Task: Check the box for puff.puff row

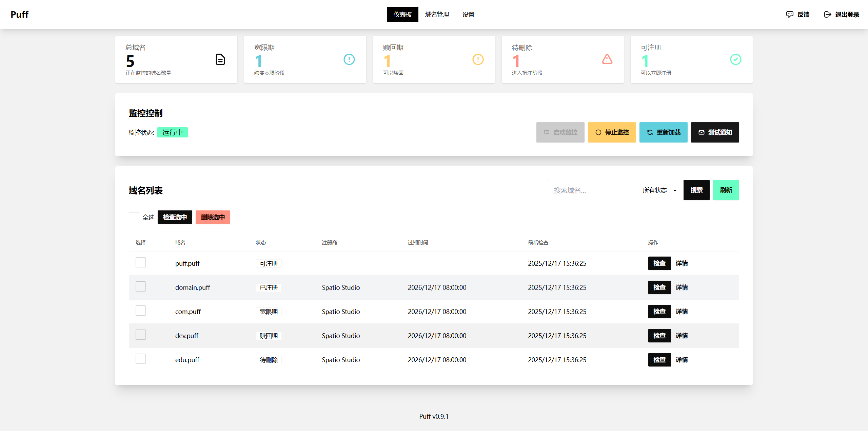Action: [x=141, y=262]
